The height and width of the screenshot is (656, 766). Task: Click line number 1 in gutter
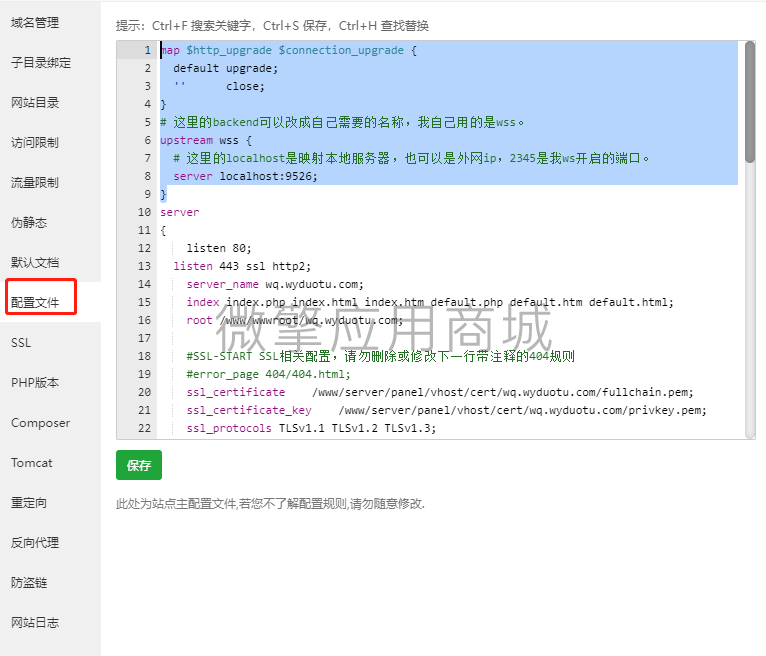[x=148, y=50]
